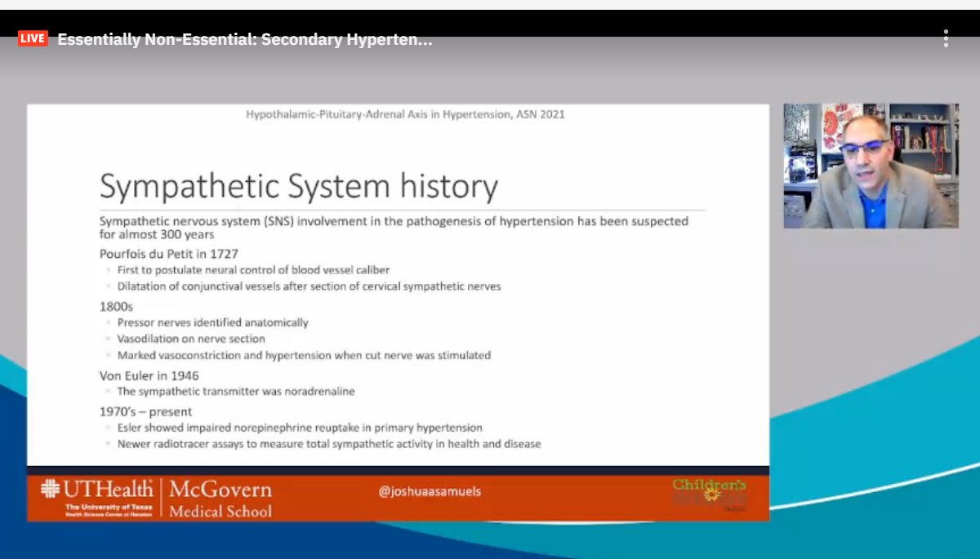
Task: Open the three-dot more options menu
Action: tap(946, 38)
